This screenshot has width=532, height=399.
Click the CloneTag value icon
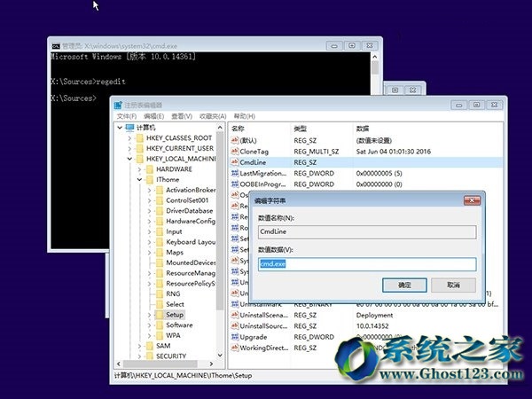pyautogui.click(x=235, y=151)
